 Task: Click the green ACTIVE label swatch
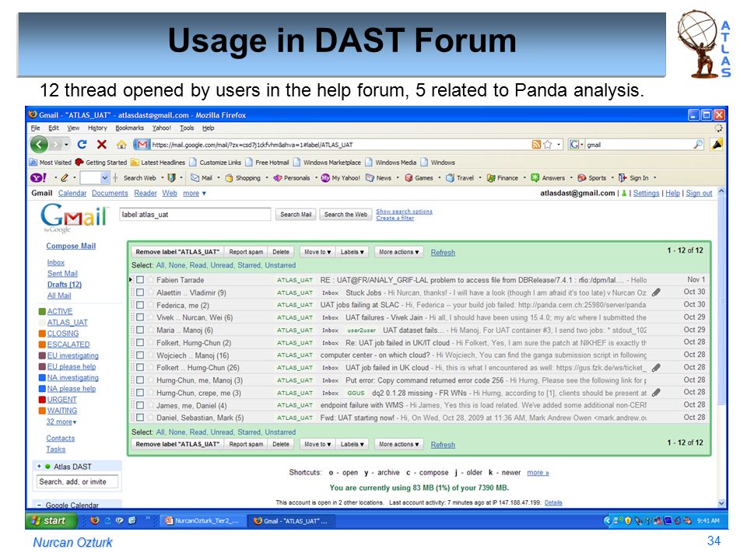42,311
